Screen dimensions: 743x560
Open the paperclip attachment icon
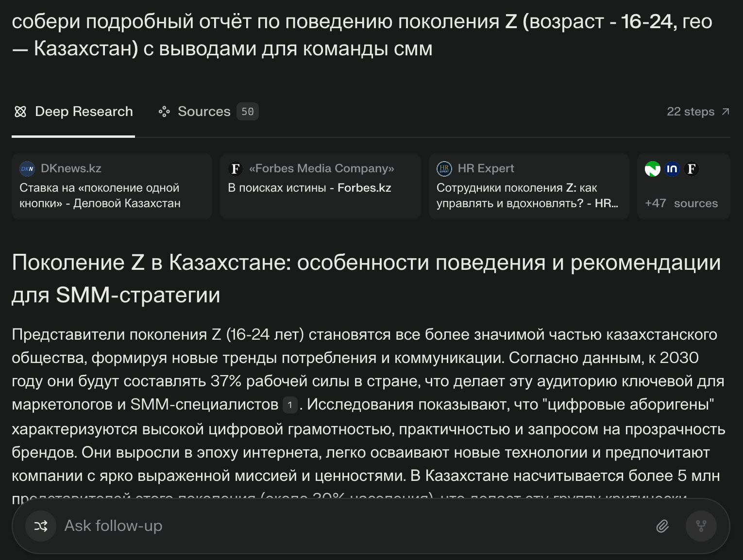pos(662,526)
